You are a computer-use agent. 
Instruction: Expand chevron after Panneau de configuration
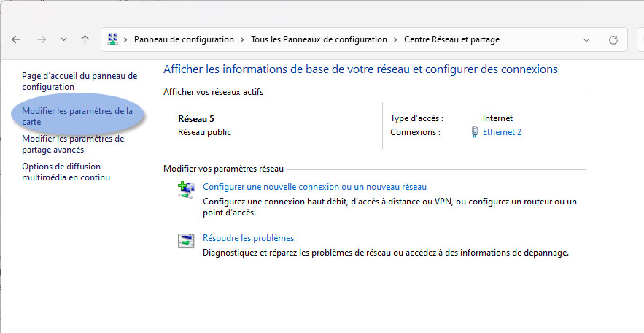[x=242, y=39]
